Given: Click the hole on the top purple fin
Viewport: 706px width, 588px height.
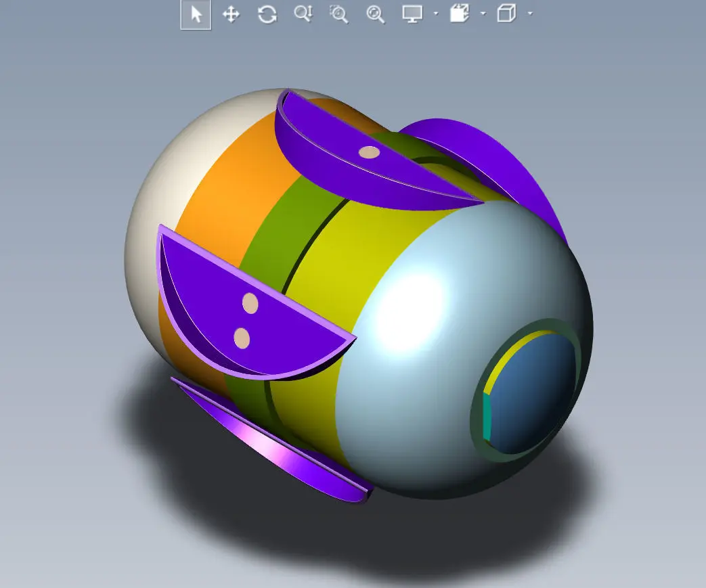Looking at the screenshot, I should pyautogui.click(x=369, y=152).
